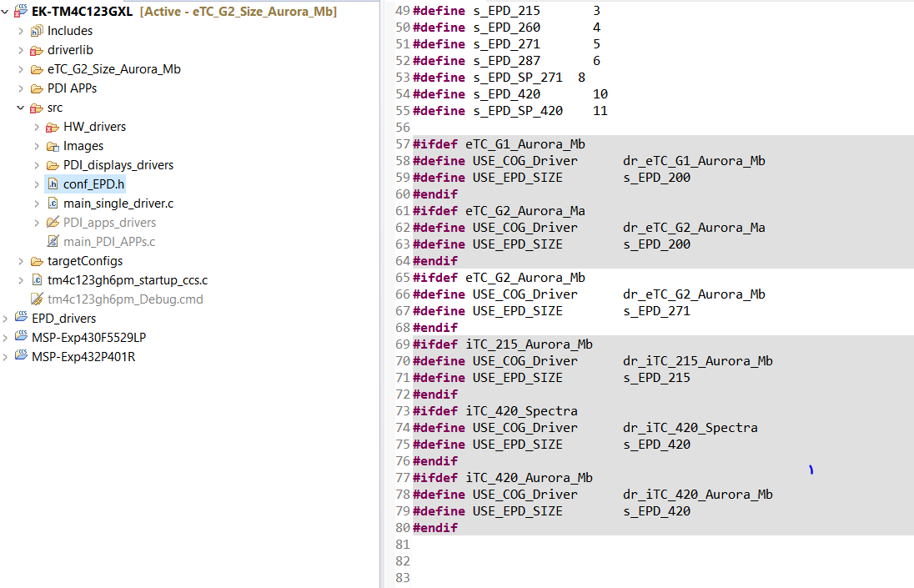Click the tm4c123gh6pm_Debug.cmd file icon
The width and height of the screenshot is (914, 588).
pyautogui.click(x=37, y=299)
